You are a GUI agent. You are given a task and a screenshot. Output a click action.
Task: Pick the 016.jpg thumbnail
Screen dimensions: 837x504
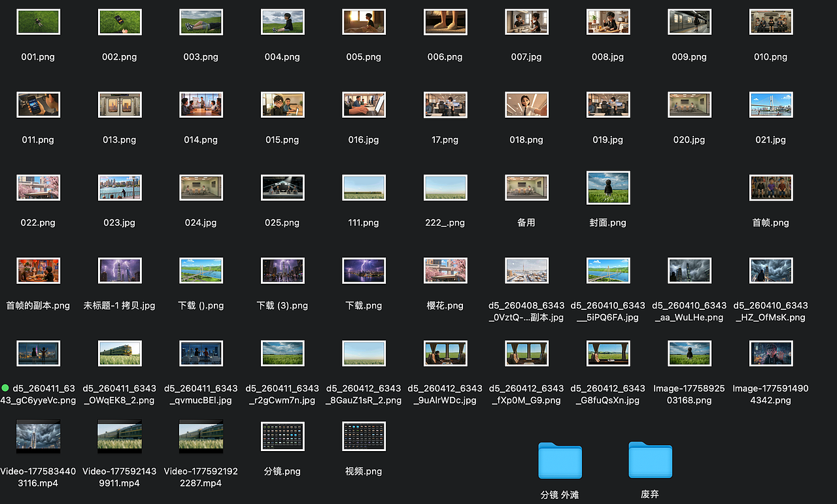tap(364, 105)
